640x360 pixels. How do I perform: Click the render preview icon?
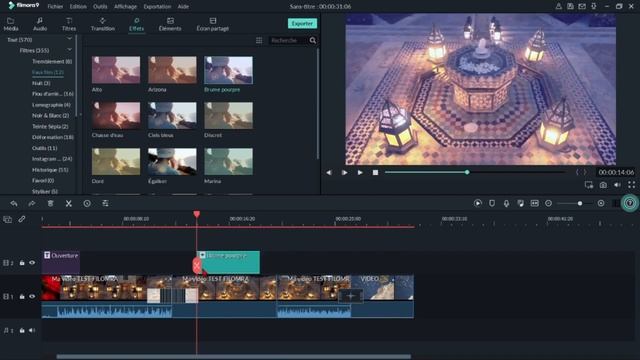click(478, 203)
